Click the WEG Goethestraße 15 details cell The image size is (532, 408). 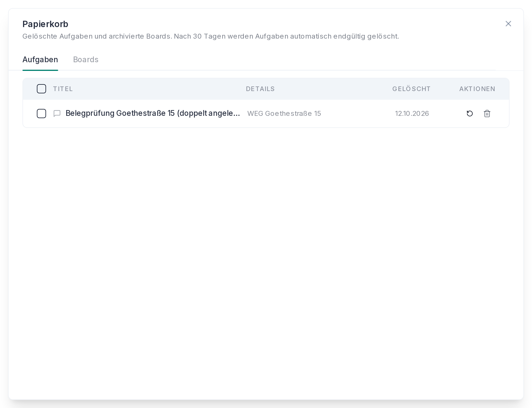tap(284, 114)
